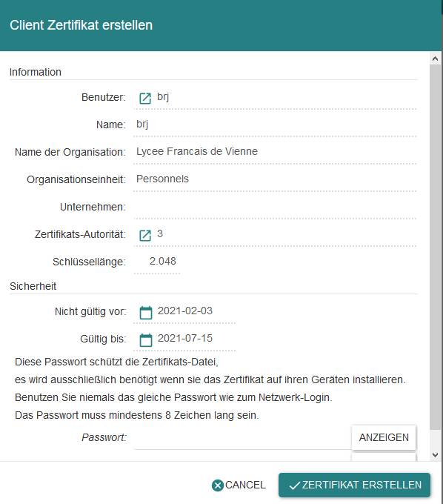The width and height of the screenshot is (443, 504).
Task: Open calendar icon for Nicht gültig vor
Action: (146, 313)
